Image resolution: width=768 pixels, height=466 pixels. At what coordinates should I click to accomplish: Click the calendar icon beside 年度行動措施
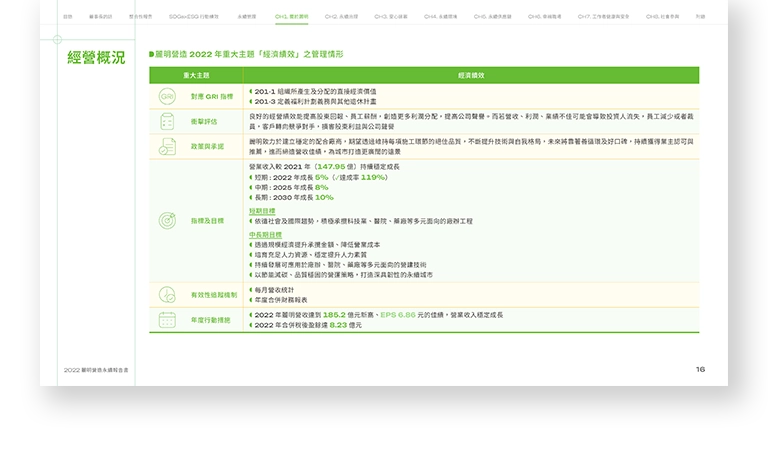pyautogui.click(x=167, y=320)
